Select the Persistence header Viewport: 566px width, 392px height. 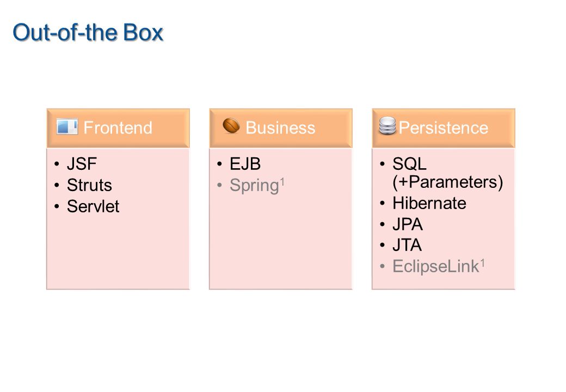443,128
